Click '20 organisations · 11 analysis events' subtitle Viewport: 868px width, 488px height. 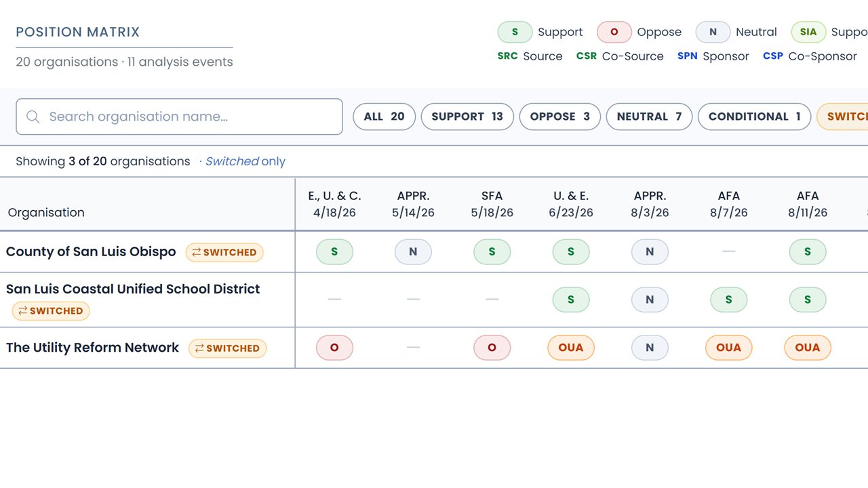point(124,62)
